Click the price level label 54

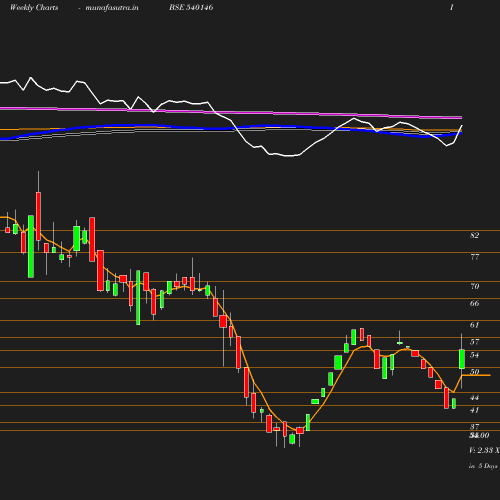(475, 355)
